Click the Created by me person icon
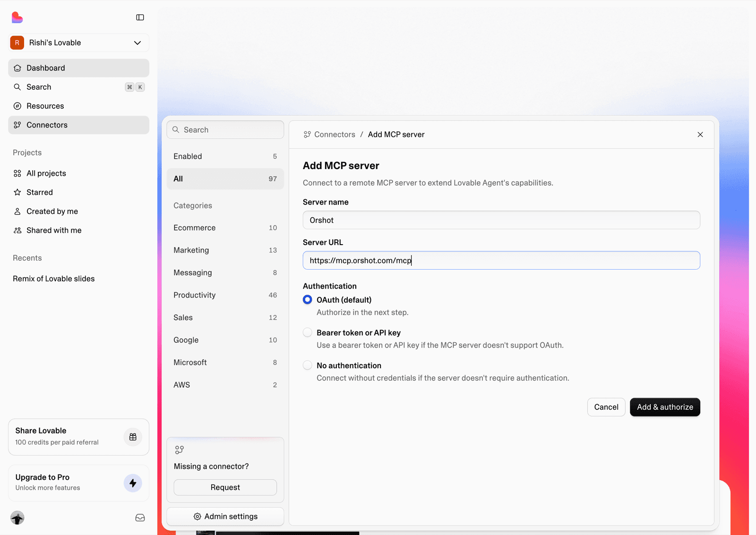Image resolution: width=756 pixels, height=535 pixels. [17, 211]
